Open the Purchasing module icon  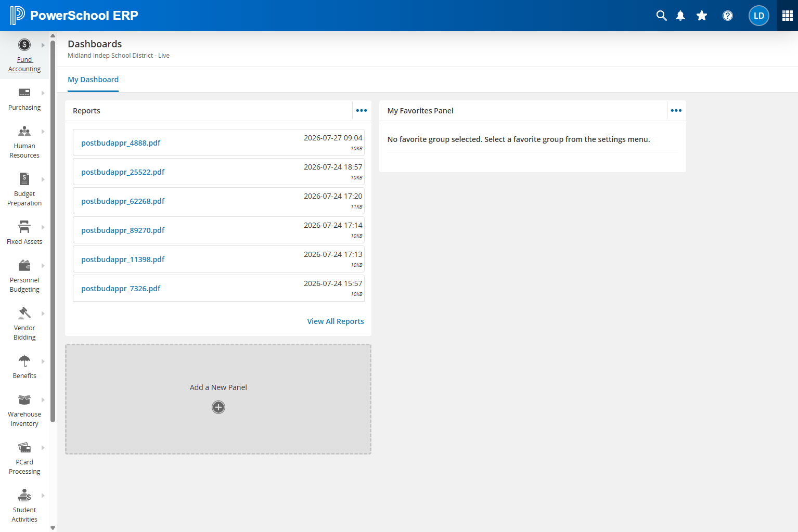point(24,93)
